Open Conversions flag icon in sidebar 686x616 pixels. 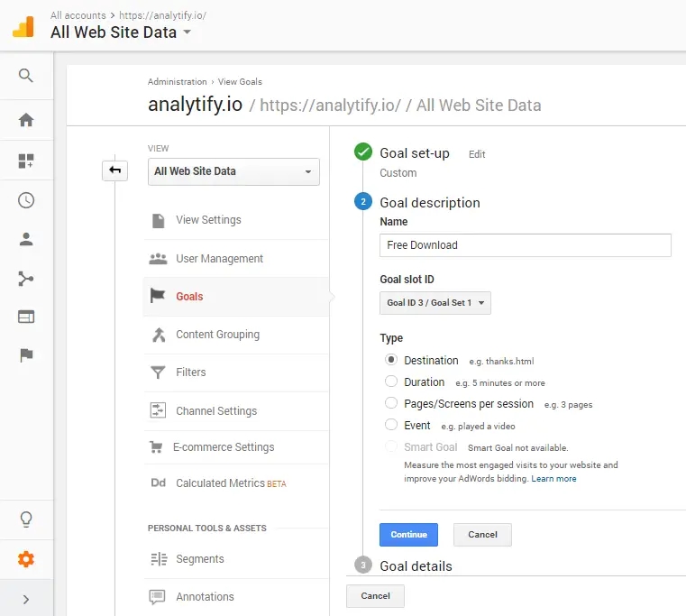click(x=26, y=354)
